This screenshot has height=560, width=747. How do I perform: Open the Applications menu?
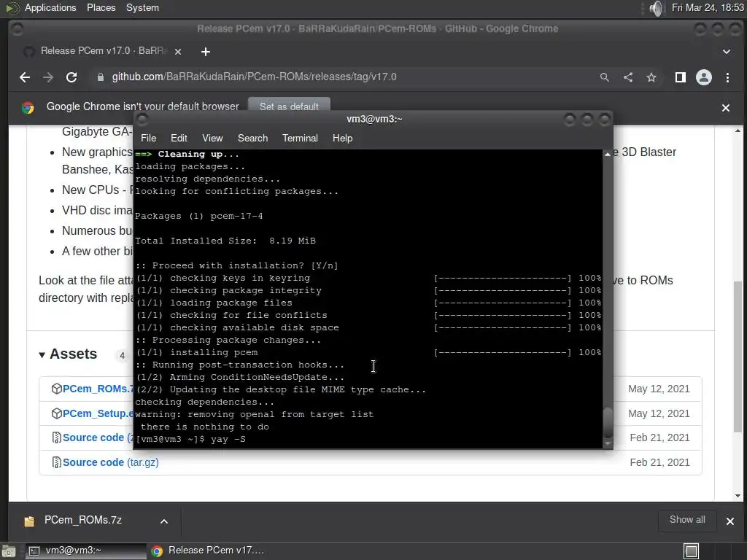click(50, 7)
